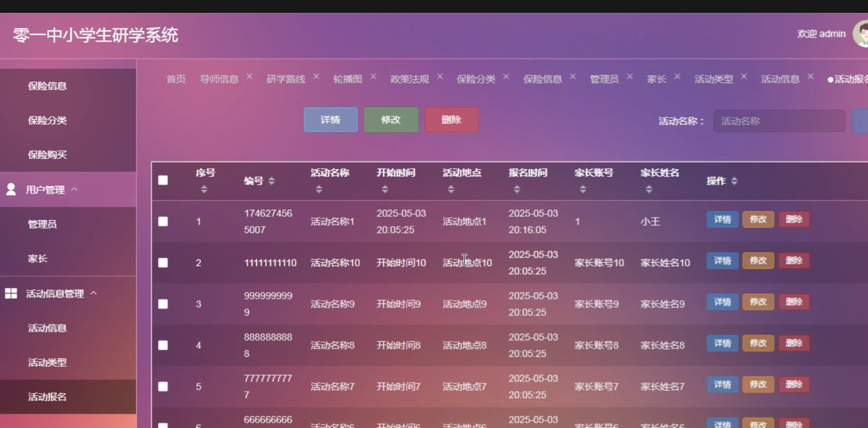Viewport: 868px width, 428px height.
Task: Collapse the 用户管理 sidebar menu
Action: [74, 189]
